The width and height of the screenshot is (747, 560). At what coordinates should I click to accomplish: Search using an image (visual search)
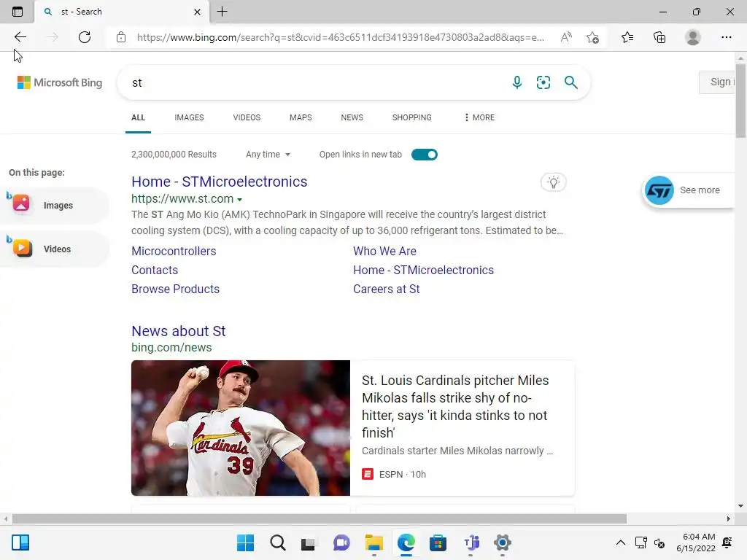(x=543, y=82)
